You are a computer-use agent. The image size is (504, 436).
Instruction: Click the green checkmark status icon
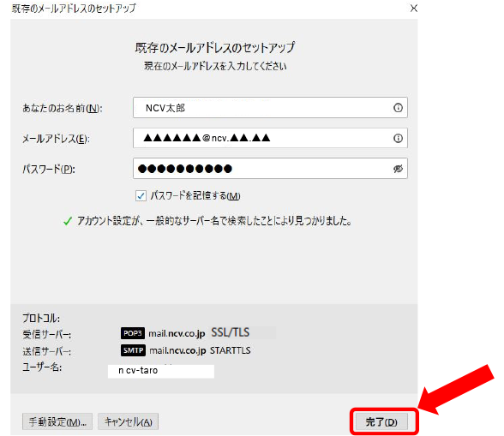(x=68, y=221)
